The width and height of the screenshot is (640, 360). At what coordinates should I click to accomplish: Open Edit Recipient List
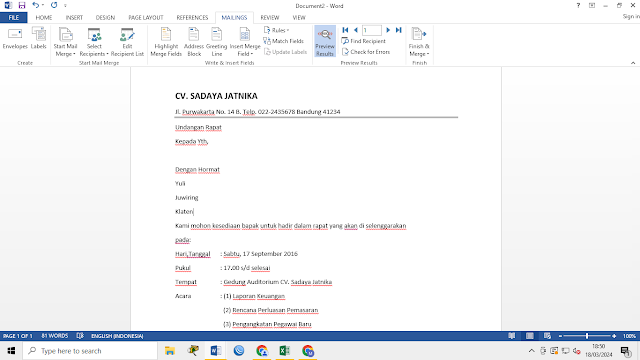(x=127, y=42)
